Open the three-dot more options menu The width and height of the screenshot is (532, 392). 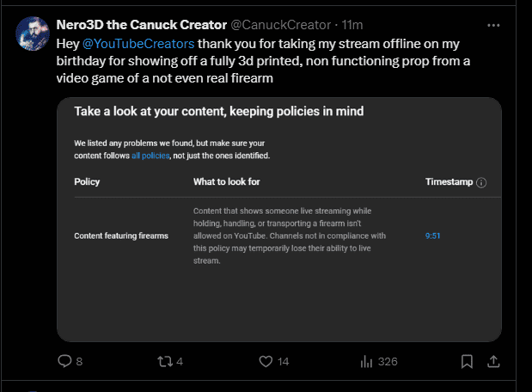(x=493, y=25)
